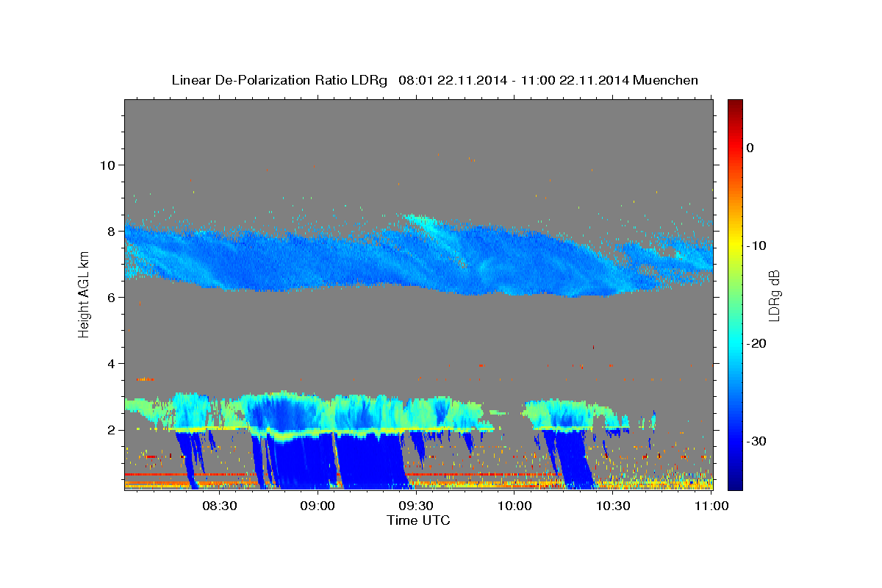Screen dimensions: 882x588
Task: Click the start time '08:01 22.11.2014' in title
Action: [x=452, y=80]
